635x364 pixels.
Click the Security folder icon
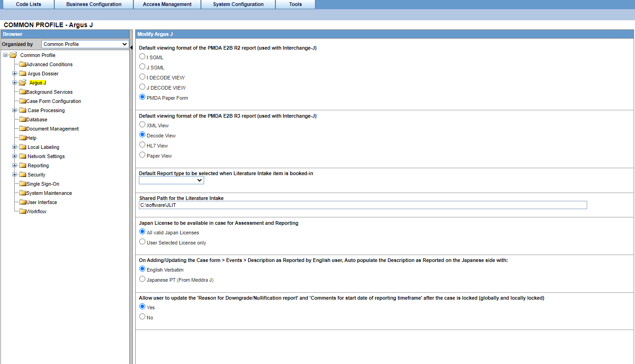(x=23, y=175)
